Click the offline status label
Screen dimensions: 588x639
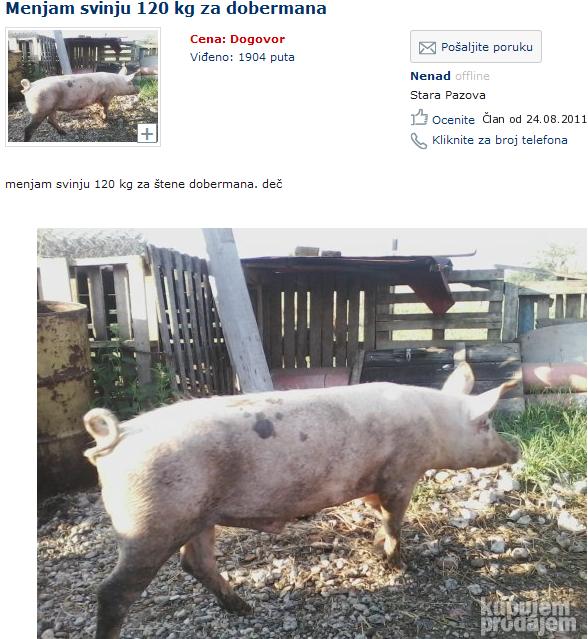[x=472, y=76]
